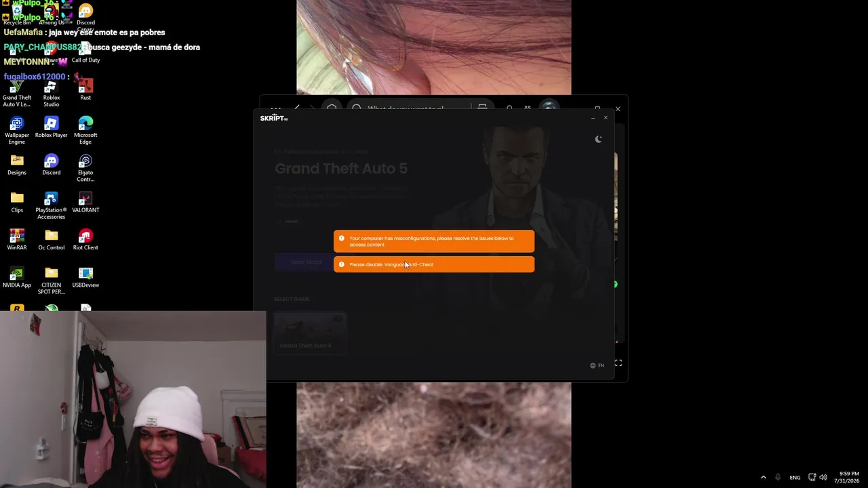Click the misconfigurations warning banner

point(434,241)
